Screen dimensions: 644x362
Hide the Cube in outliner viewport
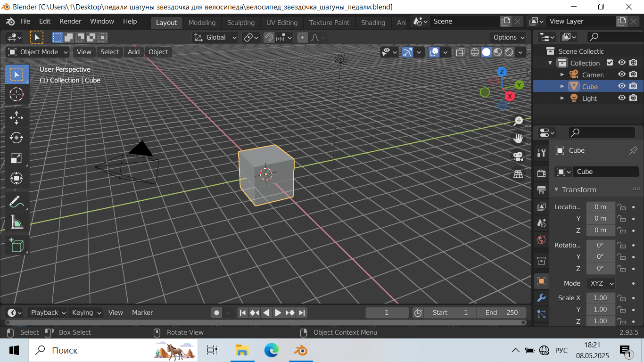pos(622,86)
